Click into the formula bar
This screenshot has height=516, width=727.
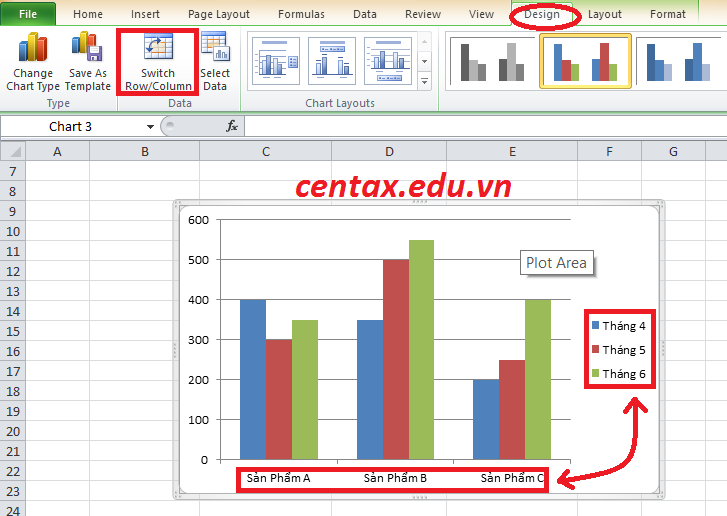click(485, 126)
